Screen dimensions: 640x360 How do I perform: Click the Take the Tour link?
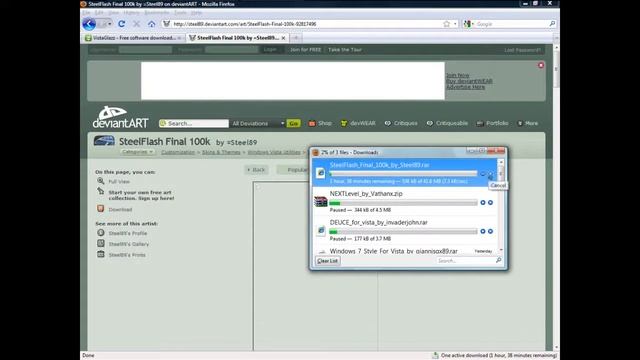(345, 50)
